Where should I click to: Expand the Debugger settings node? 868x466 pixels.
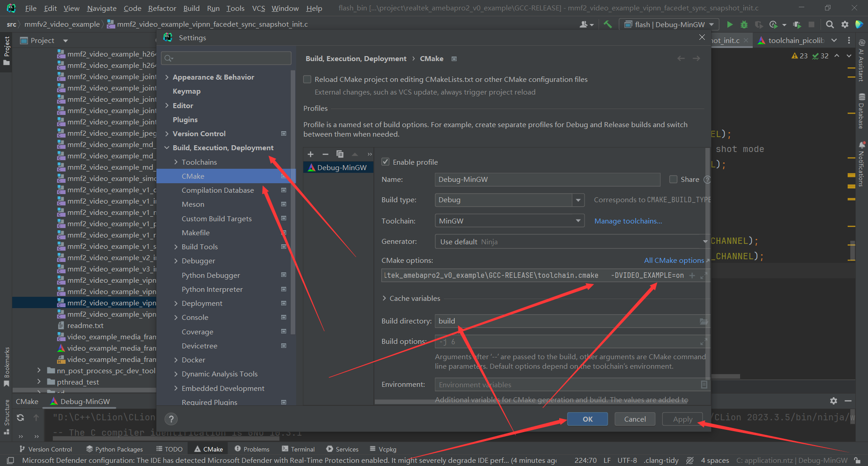[x=176, y=261]
